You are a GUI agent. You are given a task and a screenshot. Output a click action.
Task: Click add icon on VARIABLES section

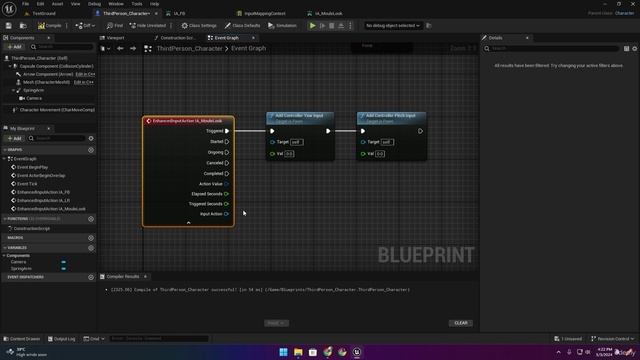point(91,248)
